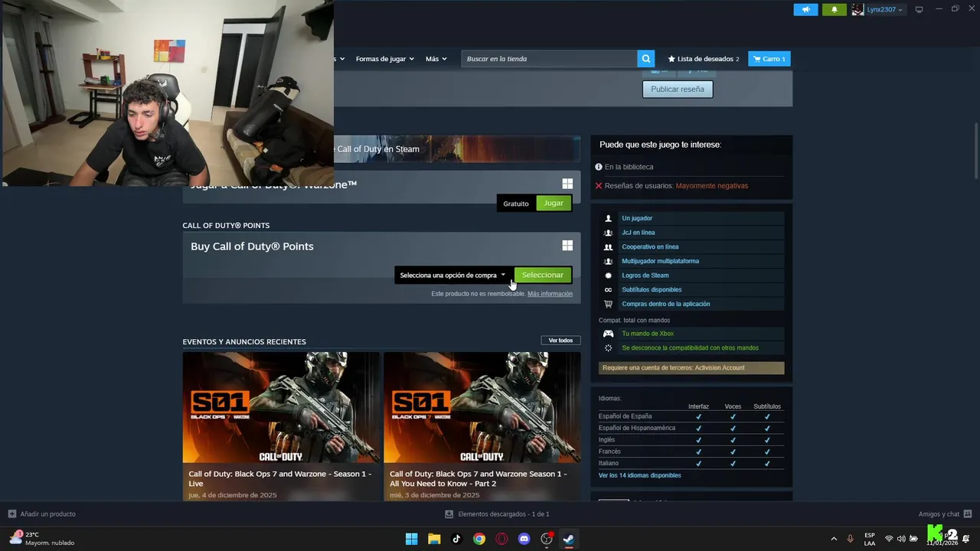
Task: Open Selecciona una opción de compra dropdown
Action: click(452, 275)
